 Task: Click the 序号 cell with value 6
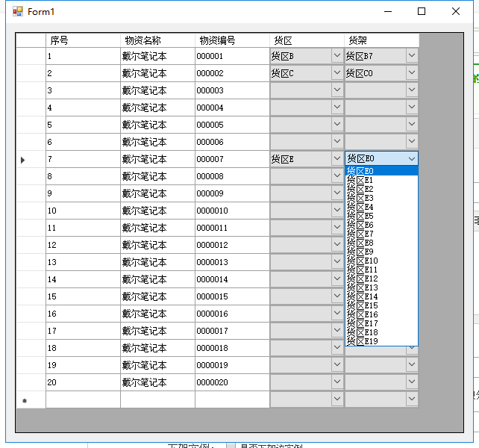83,142
